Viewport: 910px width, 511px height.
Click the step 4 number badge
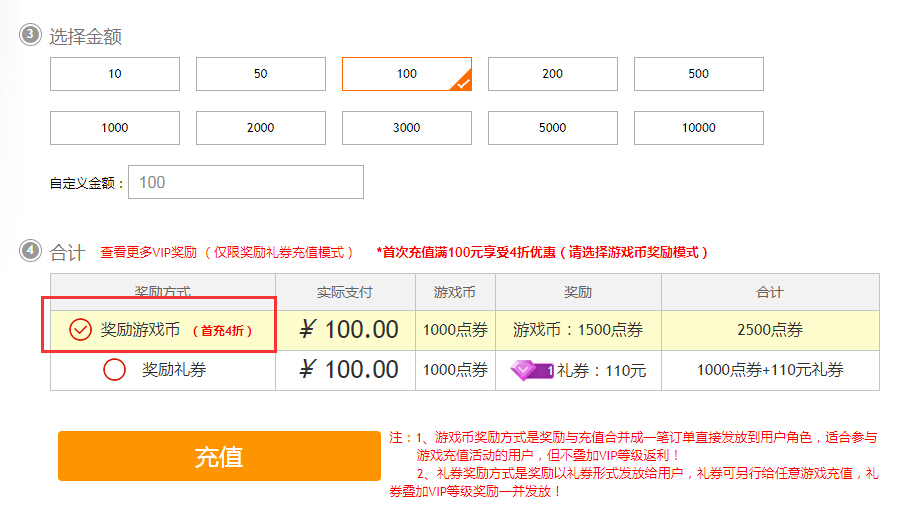click(31, 251)
